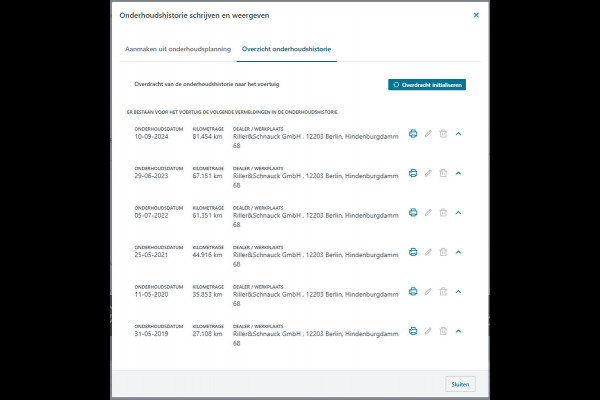This screenshot has width=600, height=400.
Task: Edit the 10-09-2024 maintenance entry
Action: pyautogui.click(x=428, y=133)
